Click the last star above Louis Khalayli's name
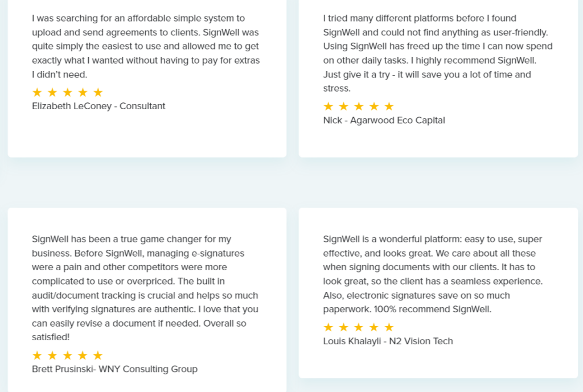583x392 pixels. click(x=389, y=327)
